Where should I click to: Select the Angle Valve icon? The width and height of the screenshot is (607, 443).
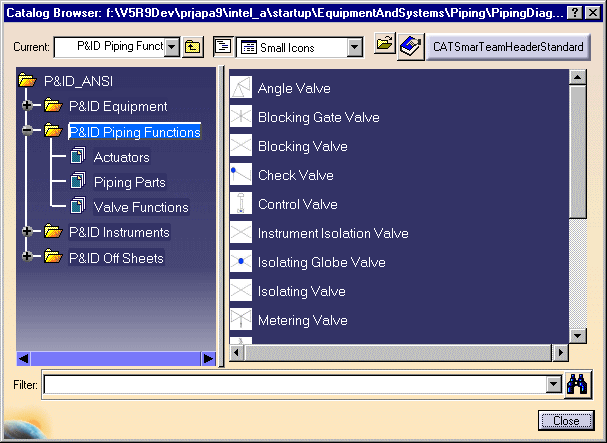tap(241, 88)
